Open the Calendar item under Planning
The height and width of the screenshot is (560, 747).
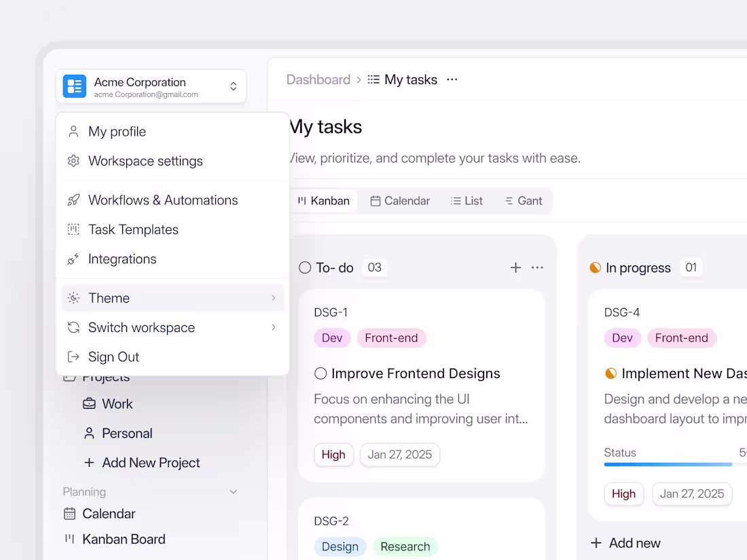(x=108, y=513)
